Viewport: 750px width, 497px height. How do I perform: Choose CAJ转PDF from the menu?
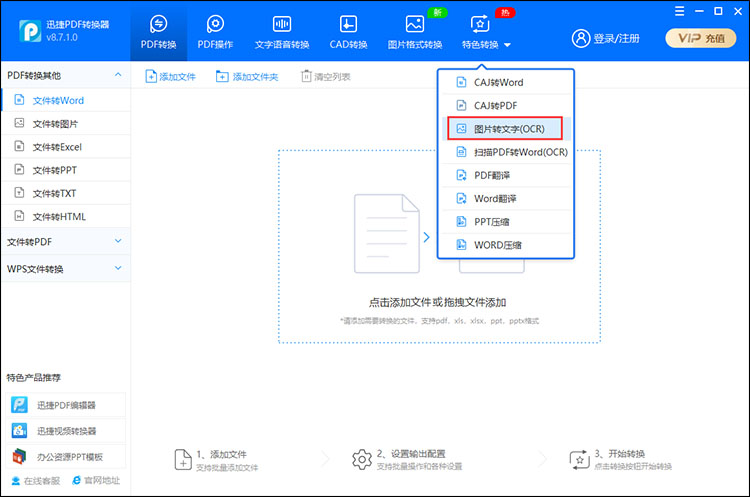tap(506, 106)
